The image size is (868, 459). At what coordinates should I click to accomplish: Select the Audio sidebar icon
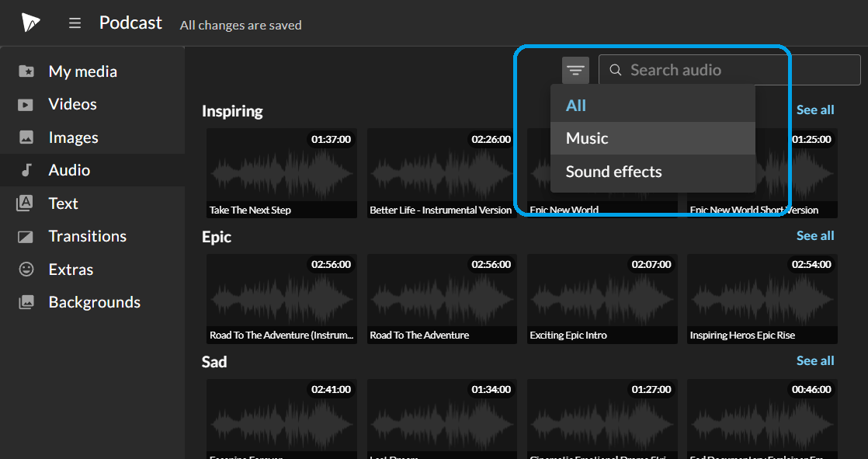point(70,170)
